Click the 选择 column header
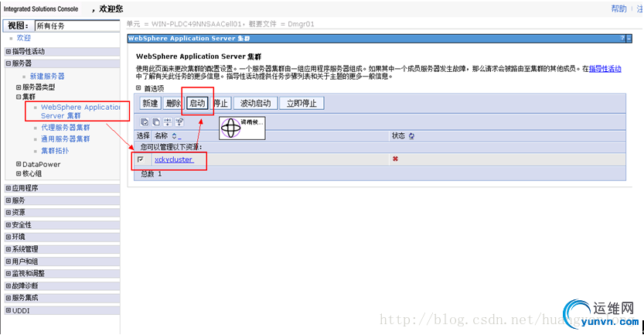 click(x=143, y=135)
